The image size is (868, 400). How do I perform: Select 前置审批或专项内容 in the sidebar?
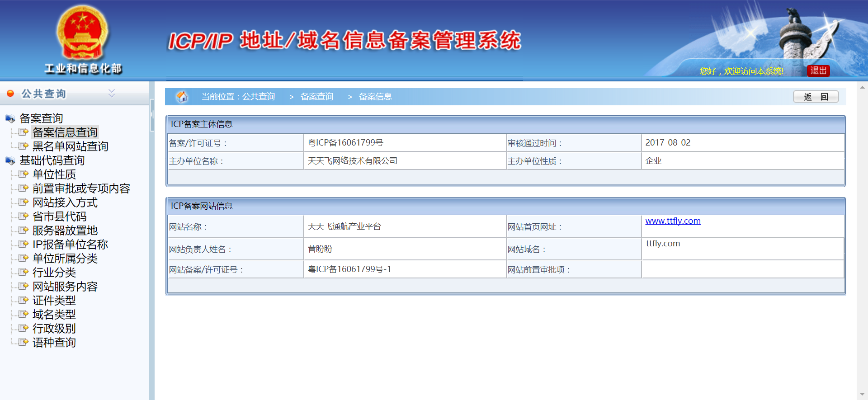[x=81, y=188]
